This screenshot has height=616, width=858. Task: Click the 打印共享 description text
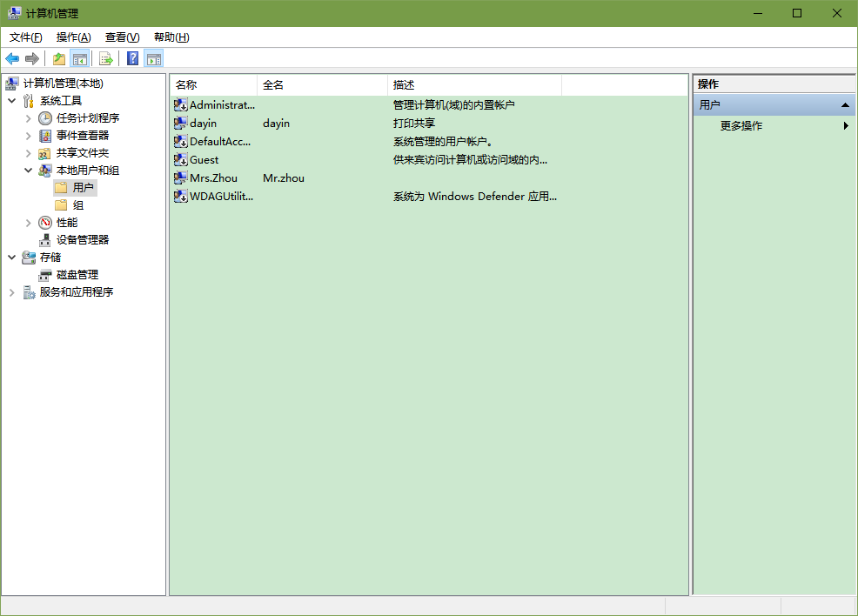point(414,123)
